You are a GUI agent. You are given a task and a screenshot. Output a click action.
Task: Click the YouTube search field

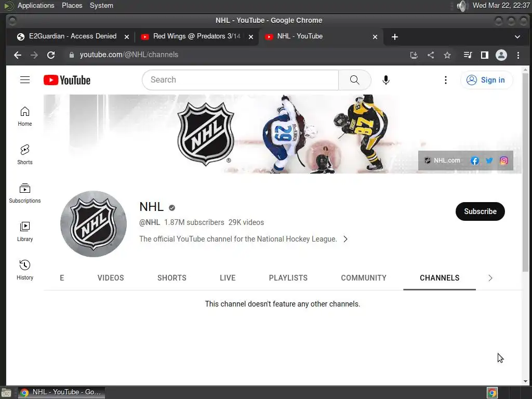click(x=240, y=80)
